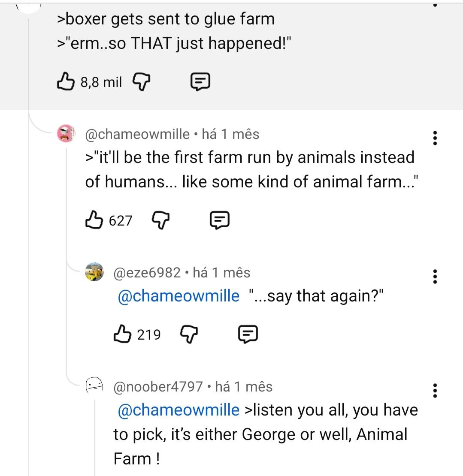Open options menu for noober4797's comment
This screenshot has height=476, width=463.
435,391
